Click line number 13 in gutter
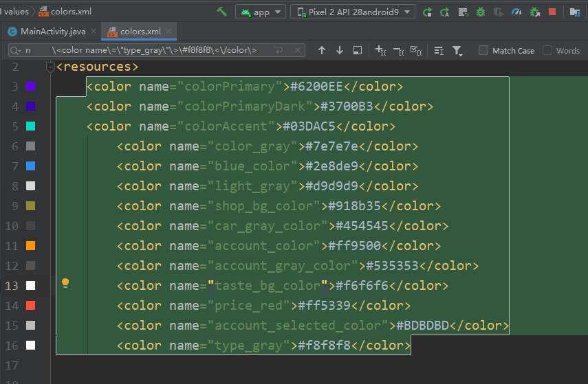 tap(12, 286)
